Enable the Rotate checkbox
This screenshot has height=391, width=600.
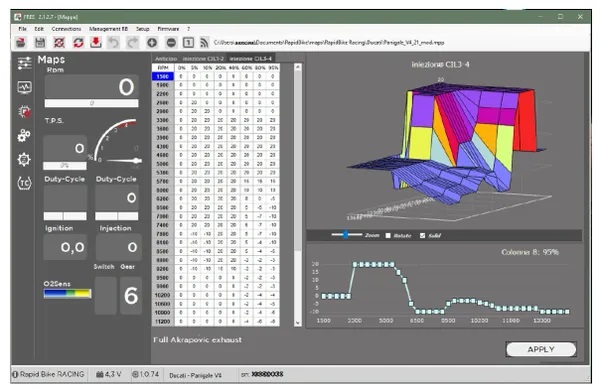(388, 236)
